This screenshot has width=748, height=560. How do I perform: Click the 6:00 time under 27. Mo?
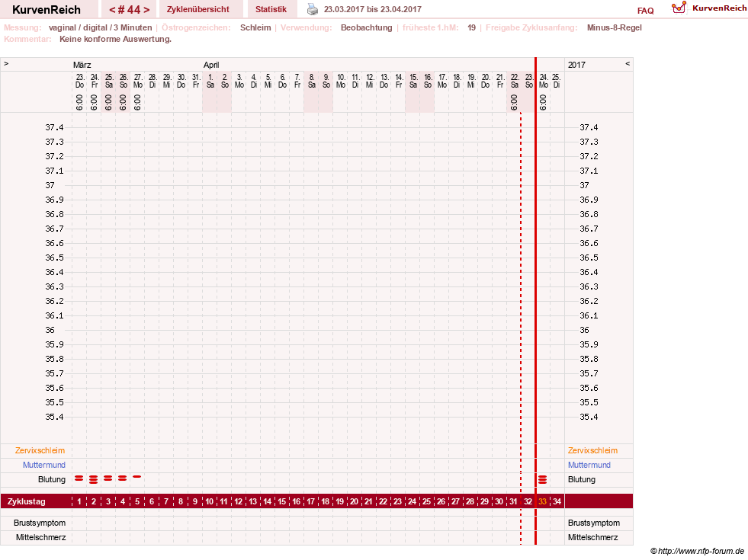coord(137,102)
